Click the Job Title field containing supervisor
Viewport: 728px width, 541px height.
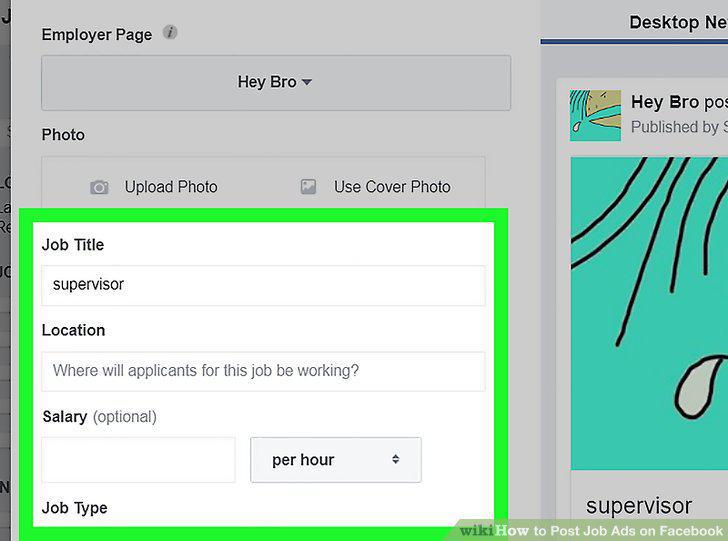[x=263, y=285]
